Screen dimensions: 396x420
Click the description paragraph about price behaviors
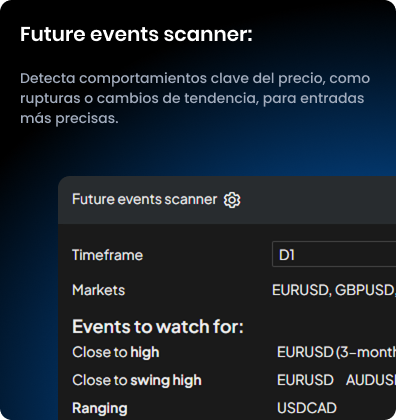(195, 98)
